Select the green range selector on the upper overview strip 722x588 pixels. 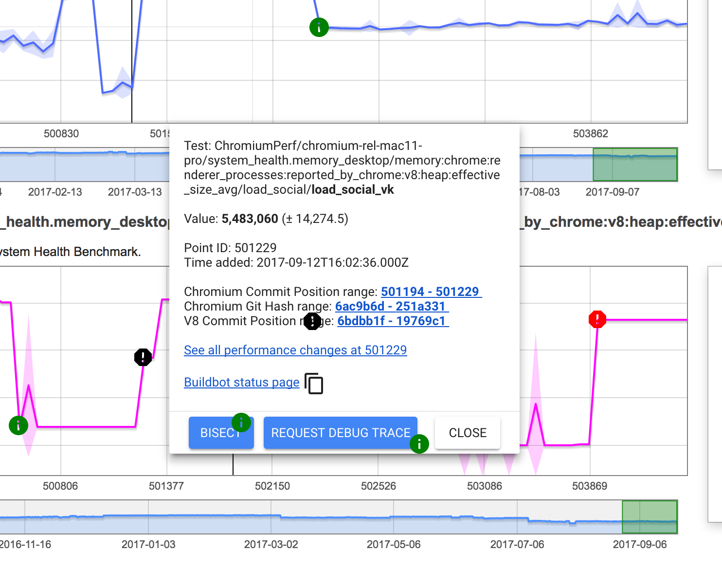[x=635, y=165]
